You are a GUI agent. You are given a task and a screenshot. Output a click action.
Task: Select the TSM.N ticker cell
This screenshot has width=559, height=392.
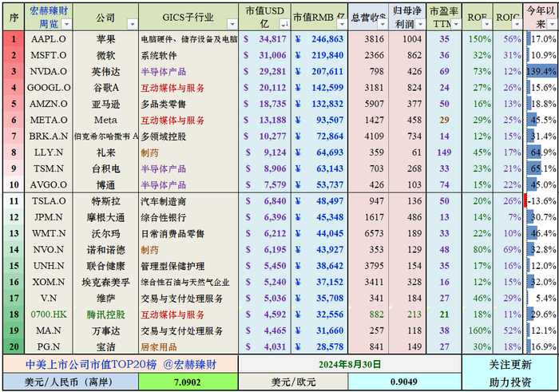coord(49,168)
